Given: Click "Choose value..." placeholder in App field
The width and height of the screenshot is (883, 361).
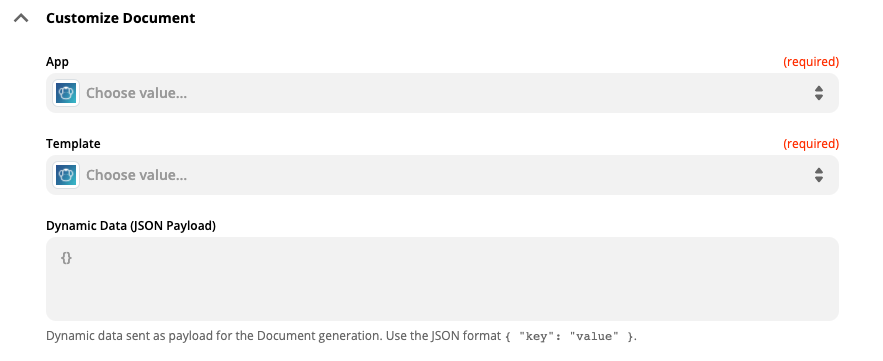Looking at the screenshot, I should pos(136,93).
